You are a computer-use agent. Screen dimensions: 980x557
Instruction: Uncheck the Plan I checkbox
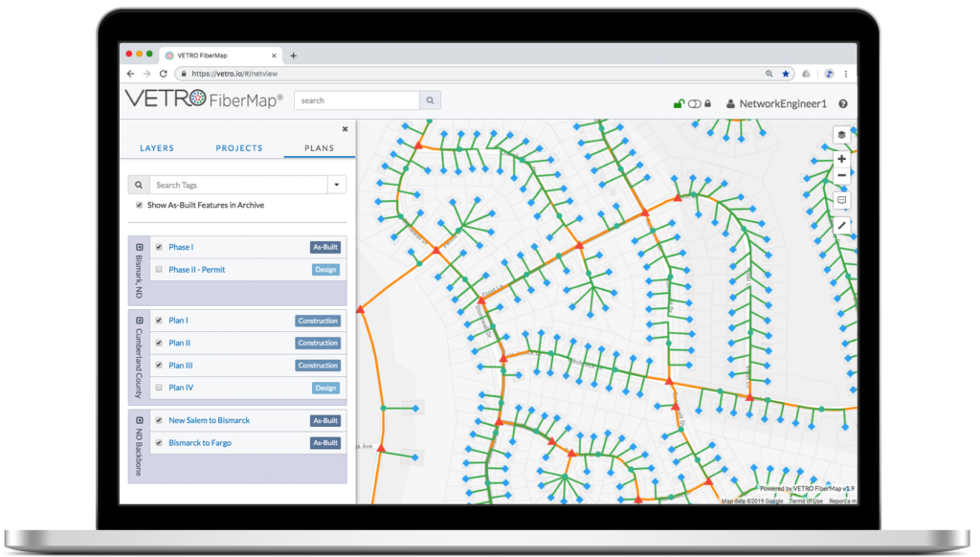tap(159, 321)
